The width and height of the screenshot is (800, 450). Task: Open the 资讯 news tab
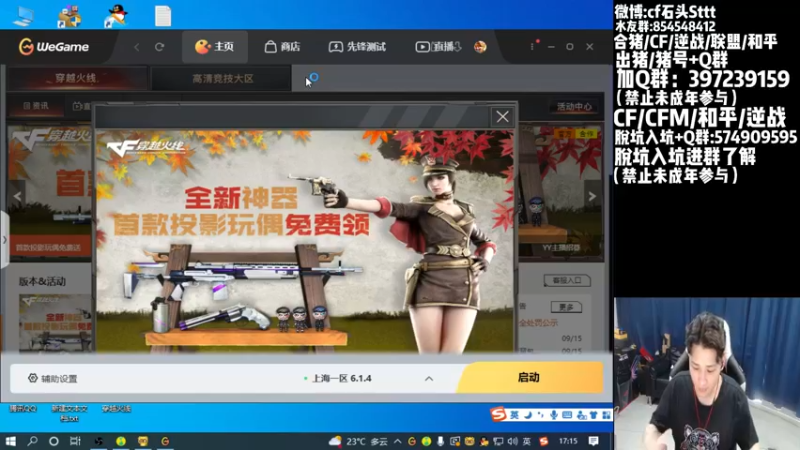(36, 106)
